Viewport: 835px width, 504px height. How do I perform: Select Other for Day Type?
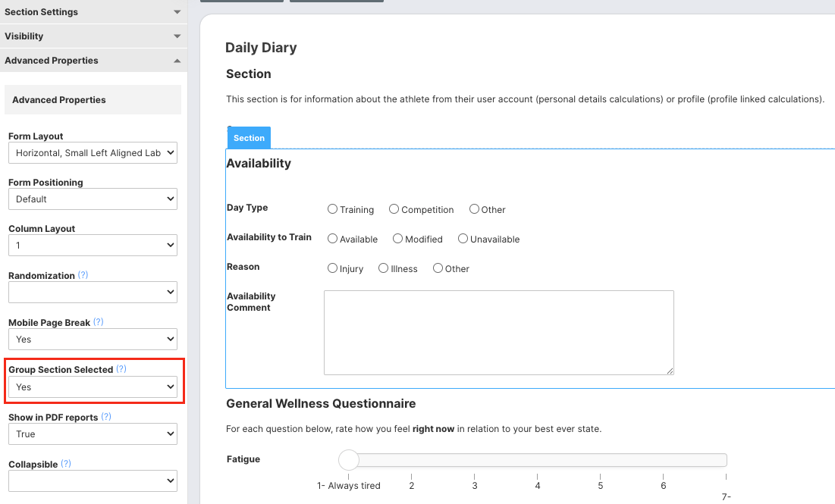tap(474, 209)
